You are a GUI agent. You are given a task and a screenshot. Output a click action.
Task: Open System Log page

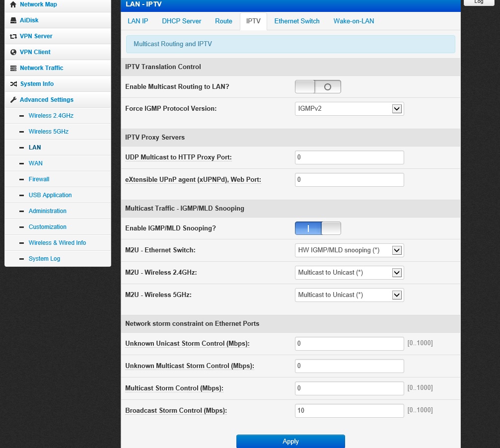pyautogui.click(x=44, y=259)
